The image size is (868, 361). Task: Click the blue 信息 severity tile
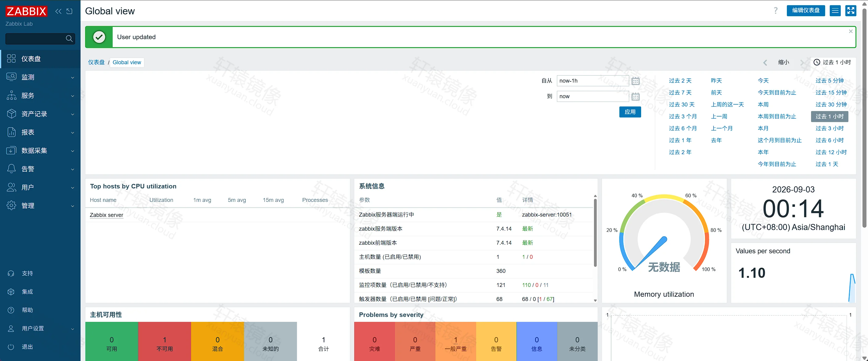pyautogui.click(x=537, y=341)
